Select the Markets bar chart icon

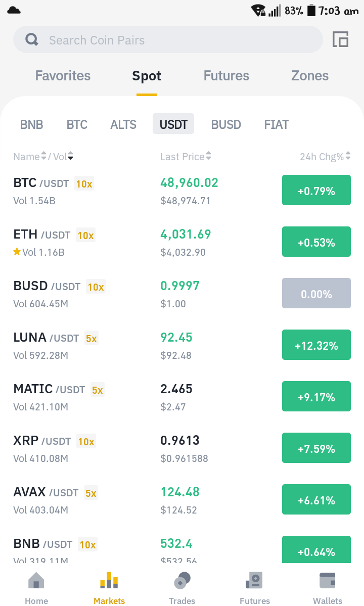pos(109,580)
